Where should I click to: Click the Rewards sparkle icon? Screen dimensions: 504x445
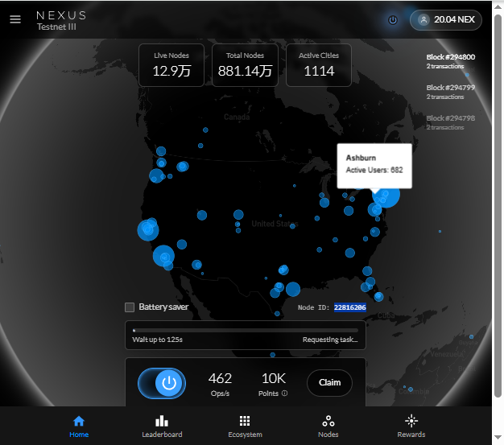[411, 421]
